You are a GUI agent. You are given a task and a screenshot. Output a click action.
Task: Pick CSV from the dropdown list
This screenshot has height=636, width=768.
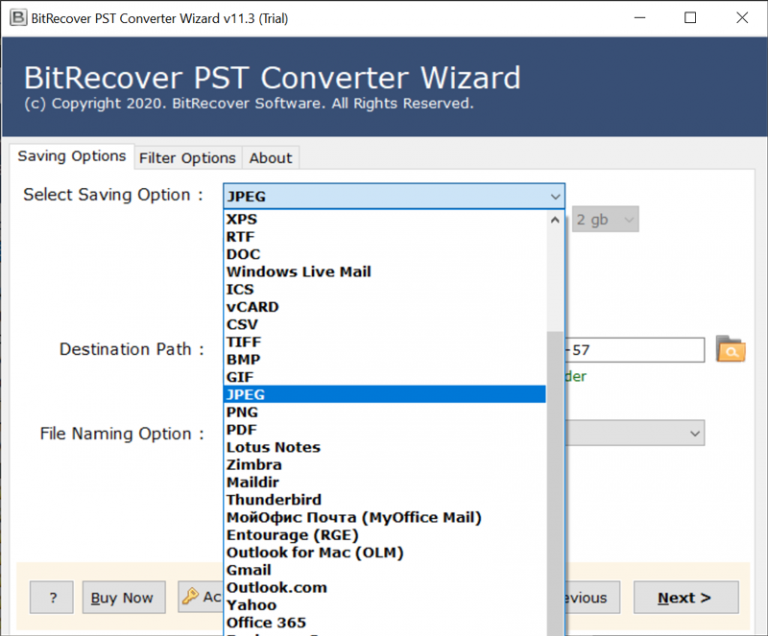point(384,324)
